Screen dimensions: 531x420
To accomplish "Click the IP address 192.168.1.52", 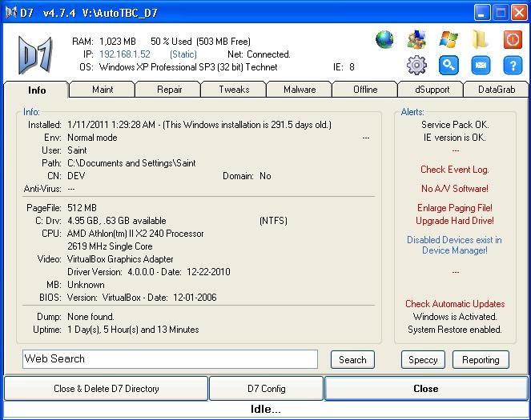I will click(x=125, y=54).
